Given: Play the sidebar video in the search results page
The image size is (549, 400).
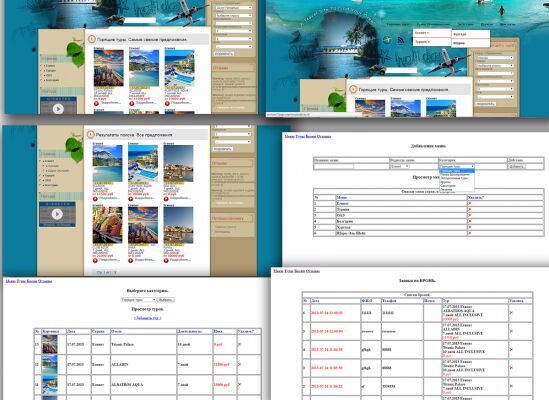Looking at the screenshot, I should point(57,214).
